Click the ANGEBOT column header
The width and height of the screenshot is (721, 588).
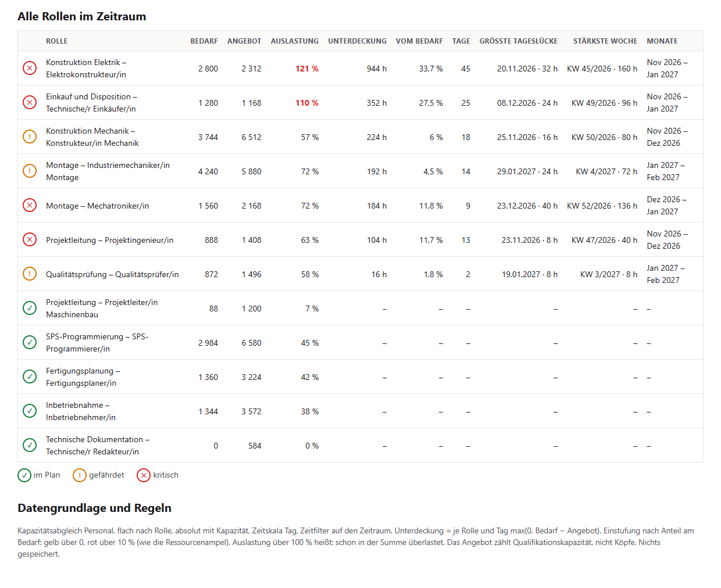(x=244, y=41)
